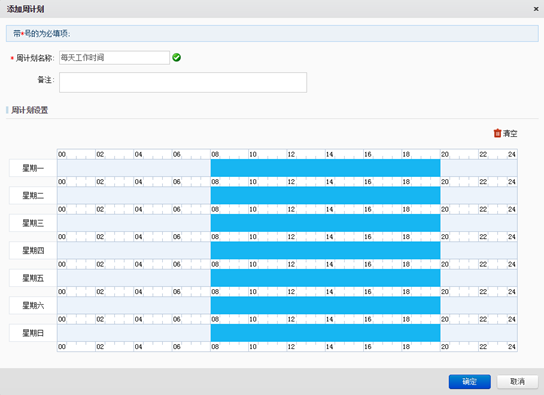
Task: Select the 星期一 row label
Action: [x=33, y=168]
